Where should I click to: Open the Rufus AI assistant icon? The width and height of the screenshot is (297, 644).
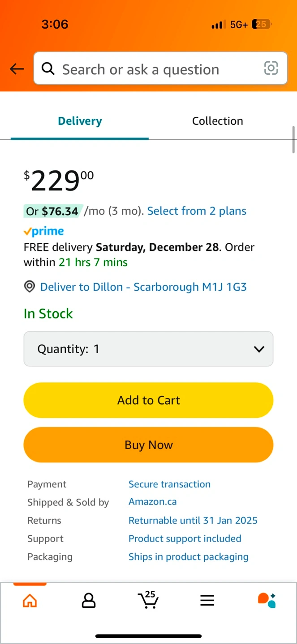267,600
